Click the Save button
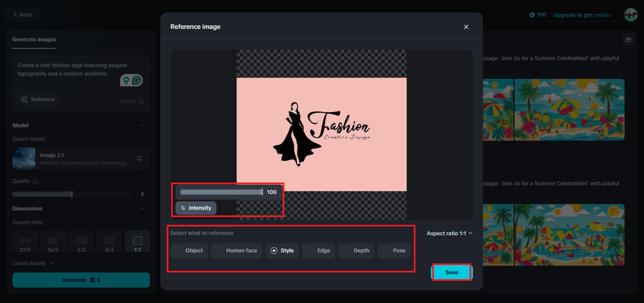 [452, 272]
